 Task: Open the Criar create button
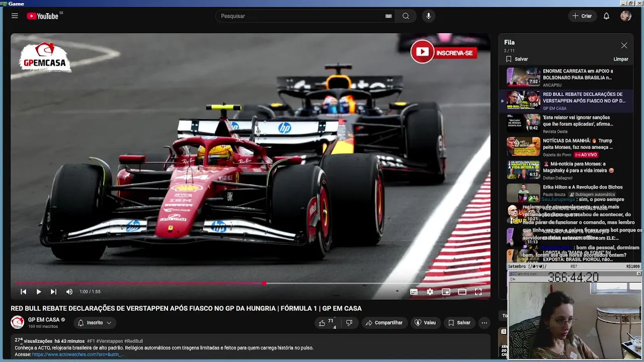pos(582,16)
